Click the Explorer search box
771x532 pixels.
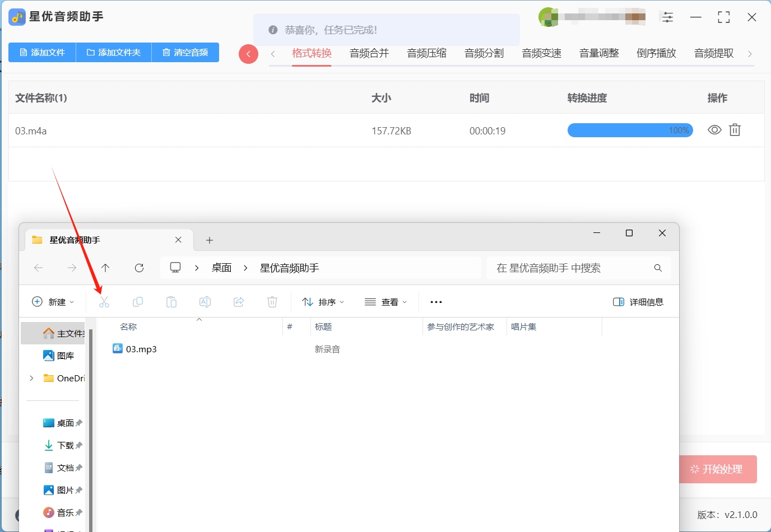[579, 268]
